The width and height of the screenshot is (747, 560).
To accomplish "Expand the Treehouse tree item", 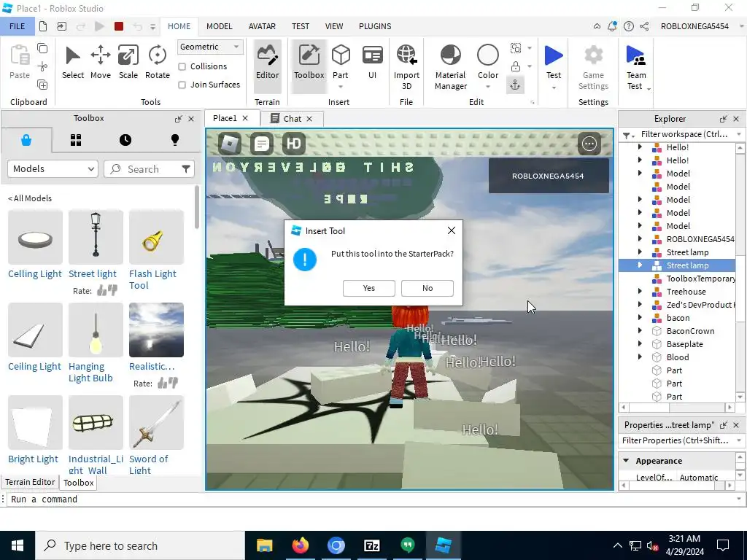I will [x=640, y=292].
